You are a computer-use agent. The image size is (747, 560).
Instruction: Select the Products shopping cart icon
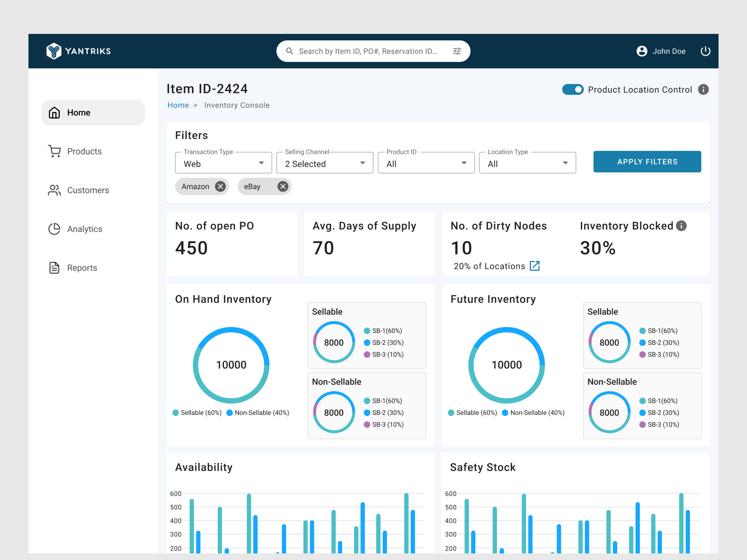(54, 151)
